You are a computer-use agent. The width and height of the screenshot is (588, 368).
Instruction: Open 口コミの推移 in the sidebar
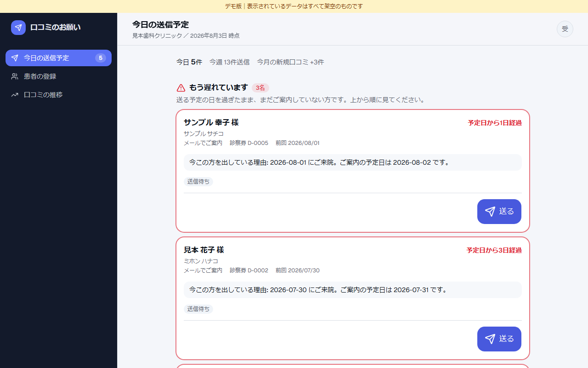coord(58,95)
